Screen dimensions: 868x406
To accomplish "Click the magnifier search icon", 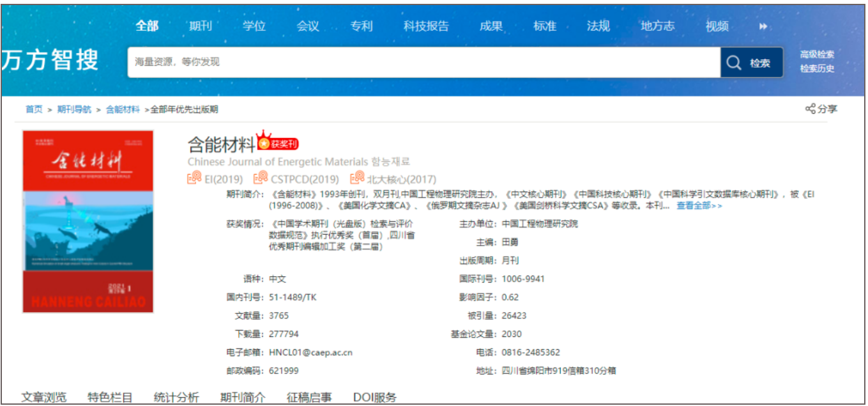I will (x=735, y=63).
